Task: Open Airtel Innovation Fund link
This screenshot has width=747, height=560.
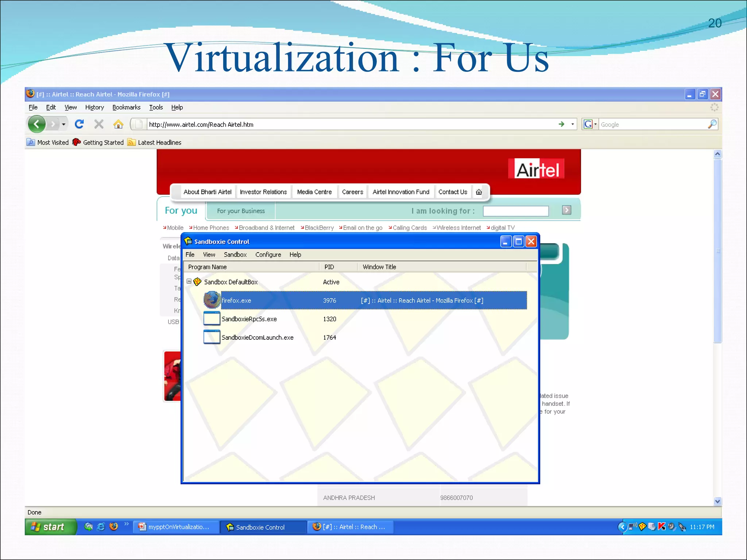Action: [401, 192]
